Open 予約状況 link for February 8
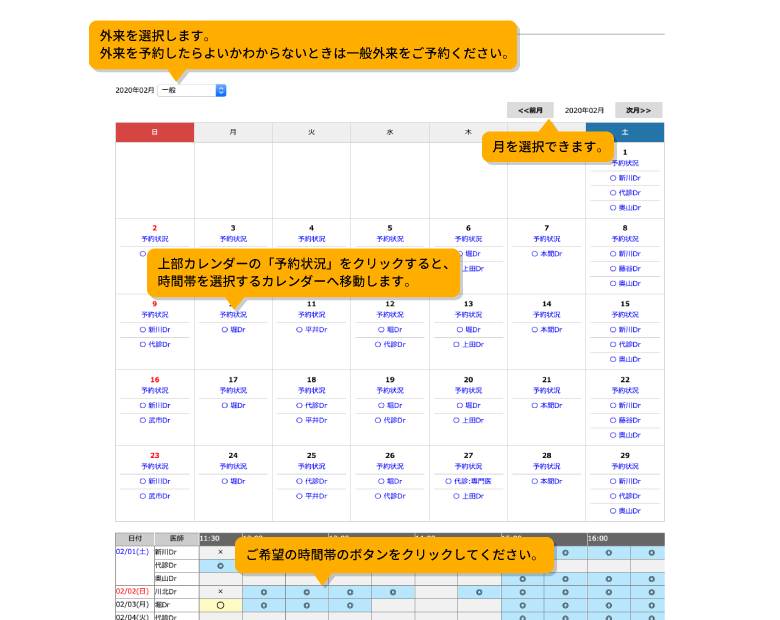 pyautogui.click(x=625, y=239)
